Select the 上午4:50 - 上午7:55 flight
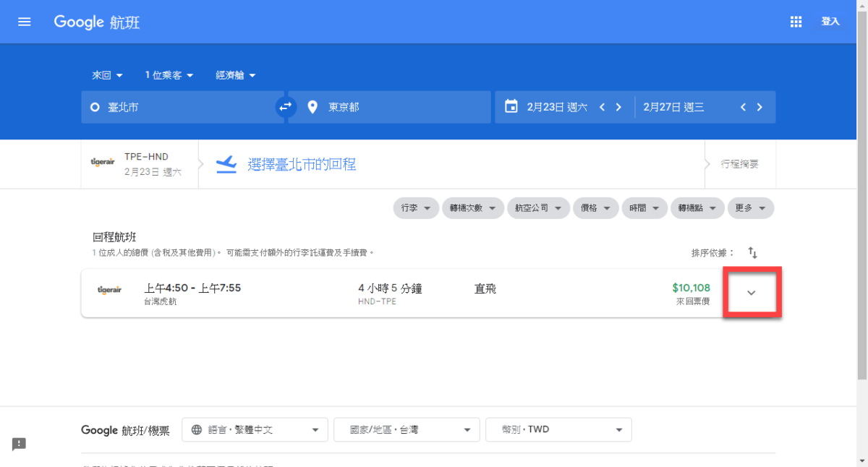 click(x=192, y=288)
